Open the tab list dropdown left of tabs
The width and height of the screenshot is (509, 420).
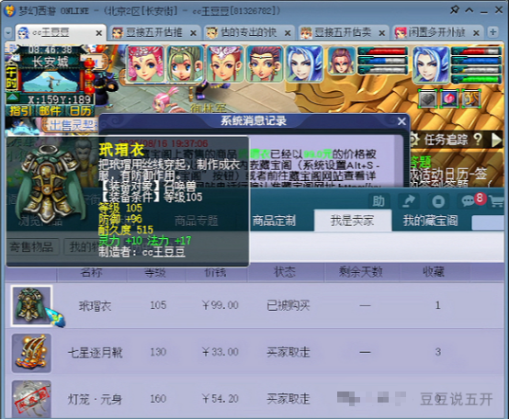[x=8, y=33]
